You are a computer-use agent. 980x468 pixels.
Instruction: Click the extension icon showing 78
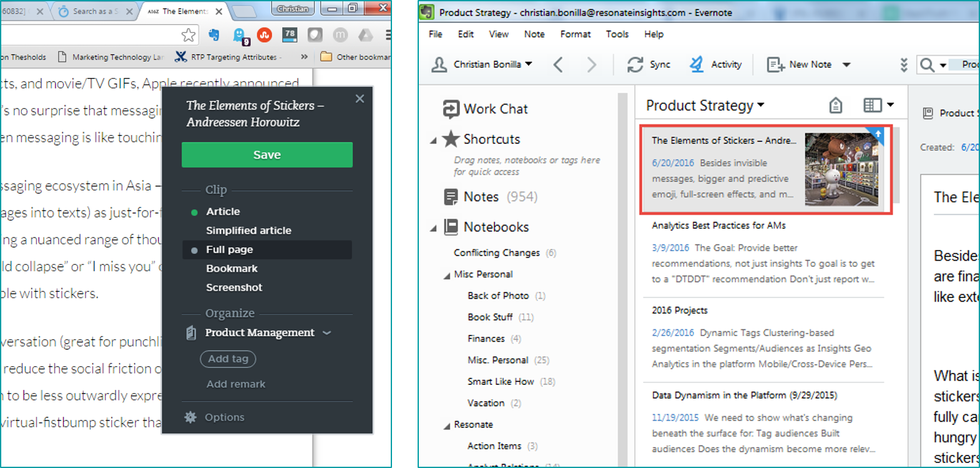(x=290, y=35)
